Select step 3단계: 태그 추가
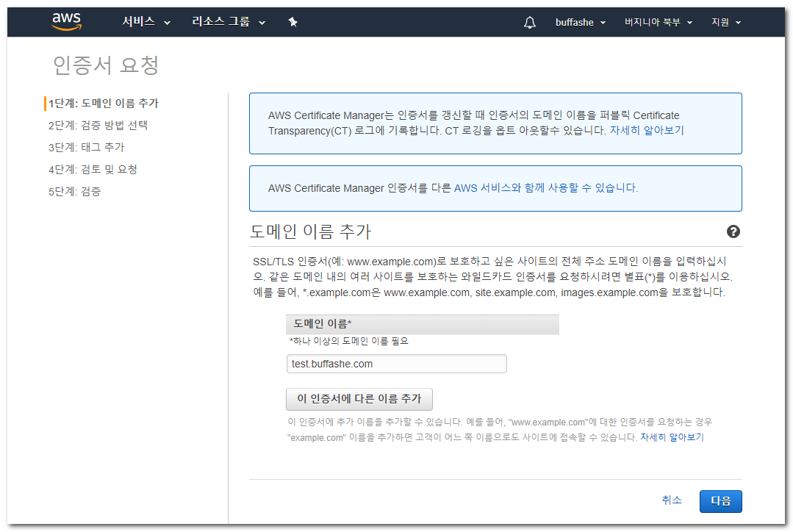The width and height of the screenshot is (793, 532). (x=87, y=147)
